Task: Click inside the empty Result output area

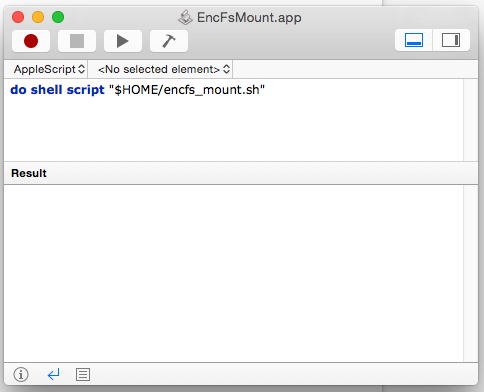Action: point(233,273)
